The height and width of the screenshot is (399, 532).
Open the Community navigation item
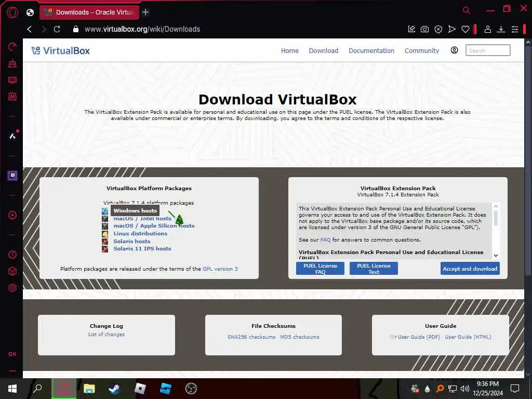(x=422, y=50)
